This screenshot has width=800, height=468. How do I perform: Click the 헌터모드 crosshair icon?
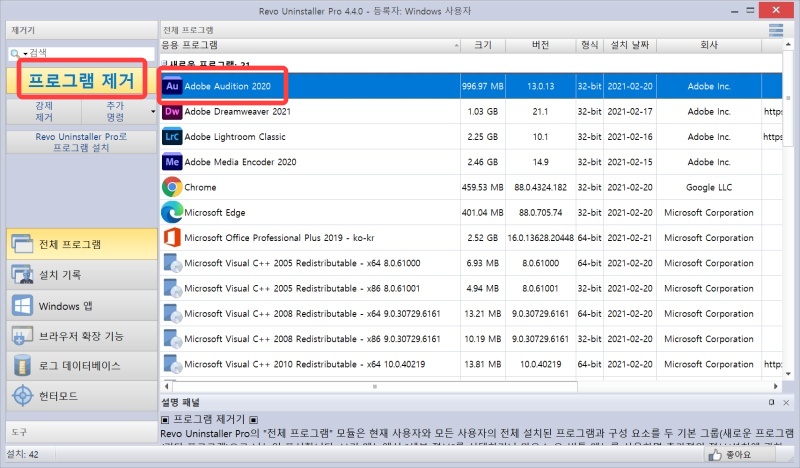click(x=22, y=396)
